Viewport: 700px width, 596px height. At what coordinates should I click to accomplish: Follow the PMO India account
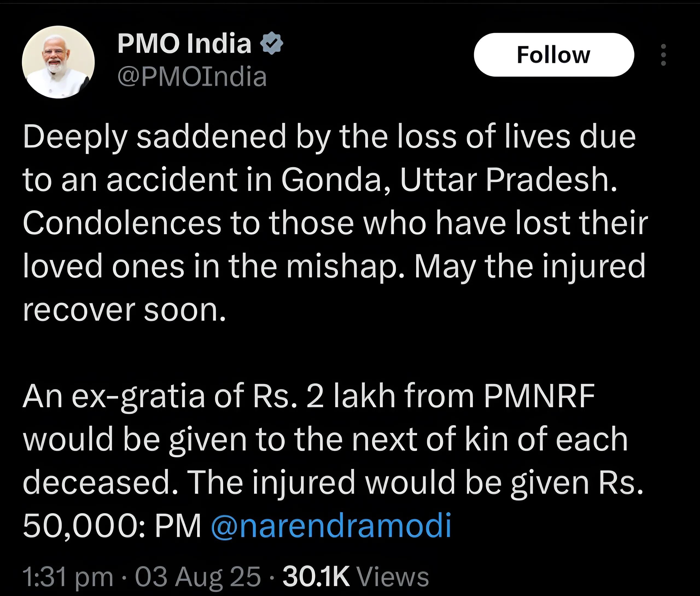pos(553,55)
